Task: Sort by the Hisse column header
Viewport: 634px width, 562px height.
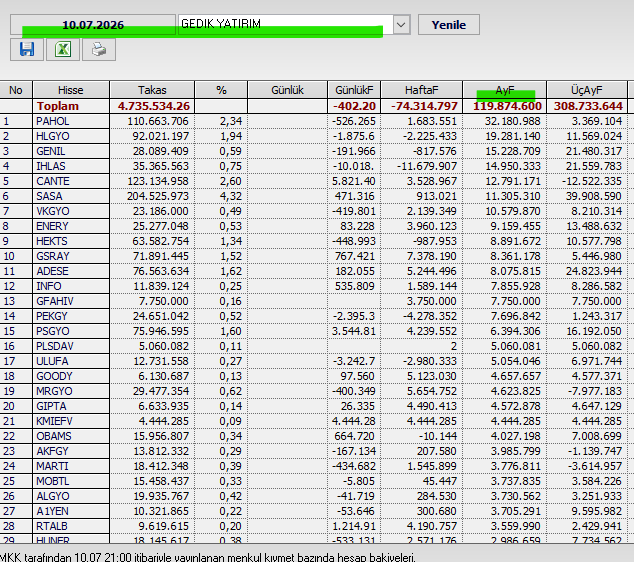Action: click(71, 90)
